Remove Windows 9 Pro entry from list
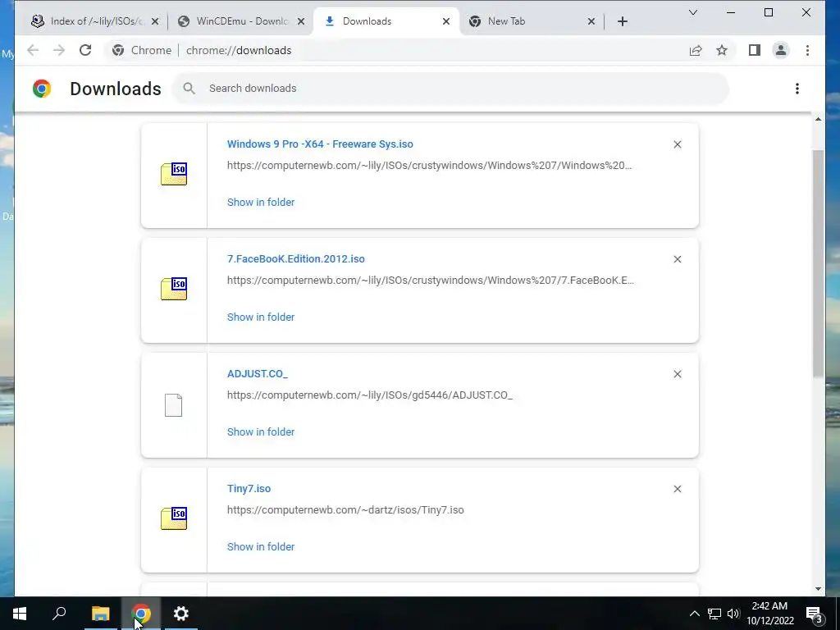The height and width of the screenshot is (630, 840). pos(677,144)
